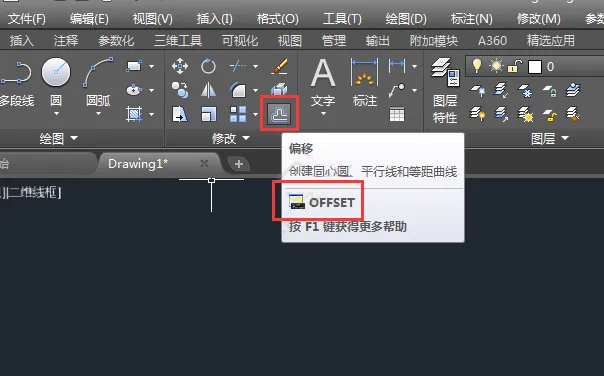Click the Layer Freeze snowflake icon
The width and height of the screenshot is (604, 376).
(525, 91)
